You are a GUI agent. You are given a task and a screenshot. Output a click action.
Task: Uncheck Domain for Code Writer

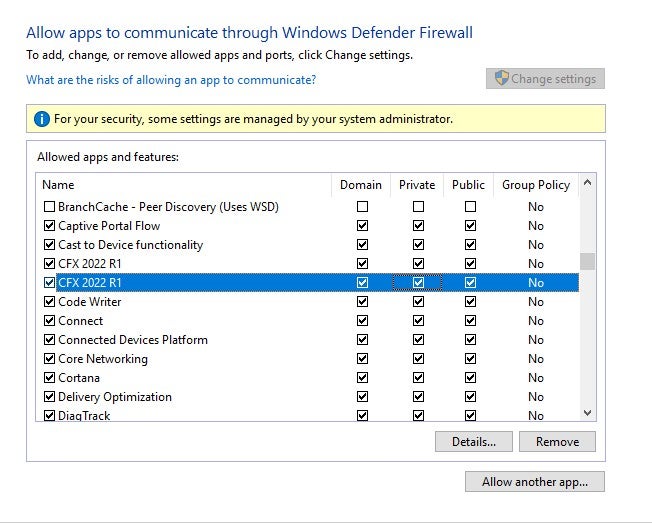click(363, 301)
